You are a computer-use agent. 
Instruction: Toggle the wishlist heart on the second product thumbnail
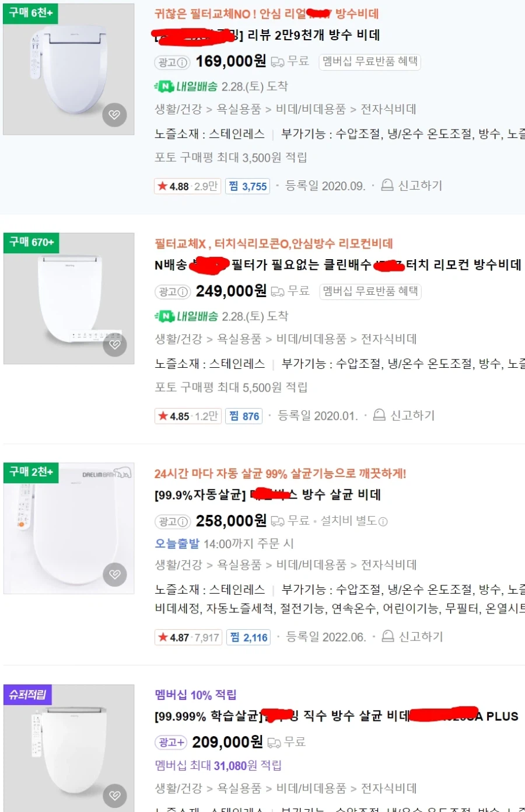115,345
